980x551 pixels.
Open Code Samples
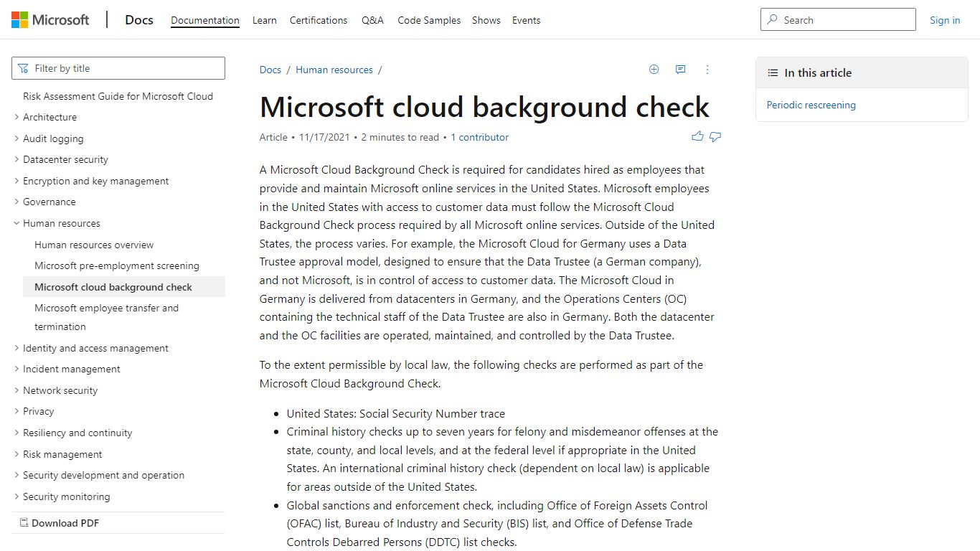[429, 20]
